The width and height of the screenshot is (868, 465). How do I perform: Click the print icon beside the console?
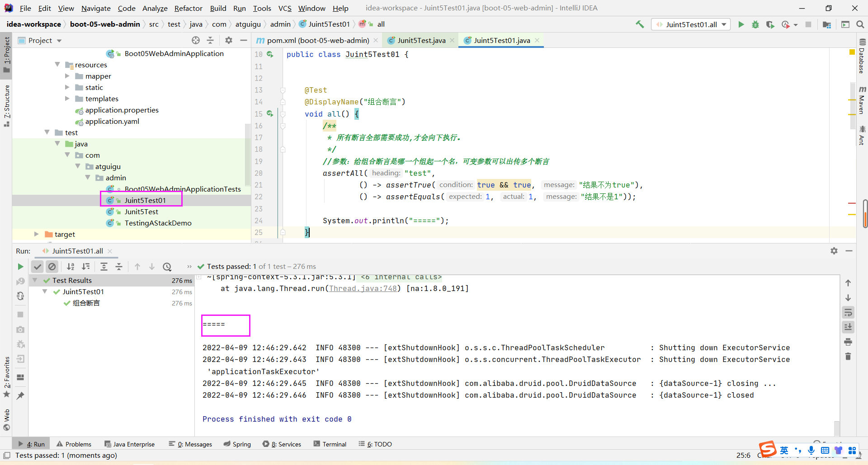(x=848, y=342)
